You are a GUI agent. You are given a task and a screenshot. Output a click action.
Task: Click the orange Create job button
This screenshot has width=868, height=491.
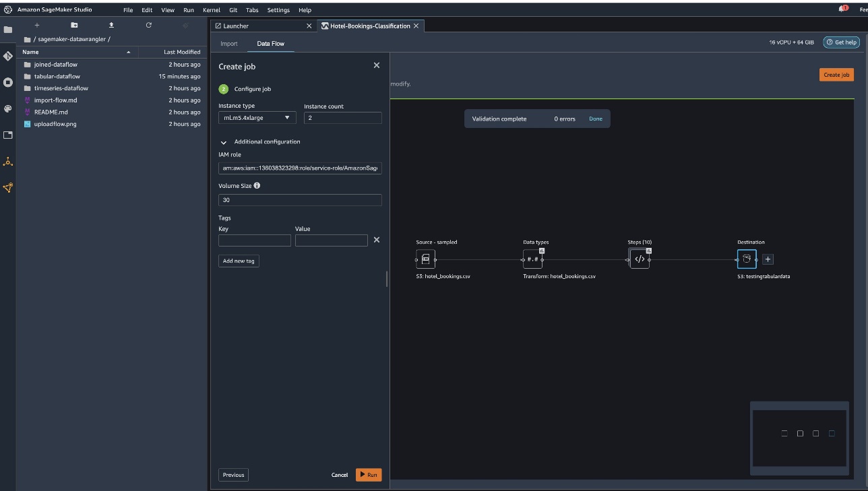[836, 75]
